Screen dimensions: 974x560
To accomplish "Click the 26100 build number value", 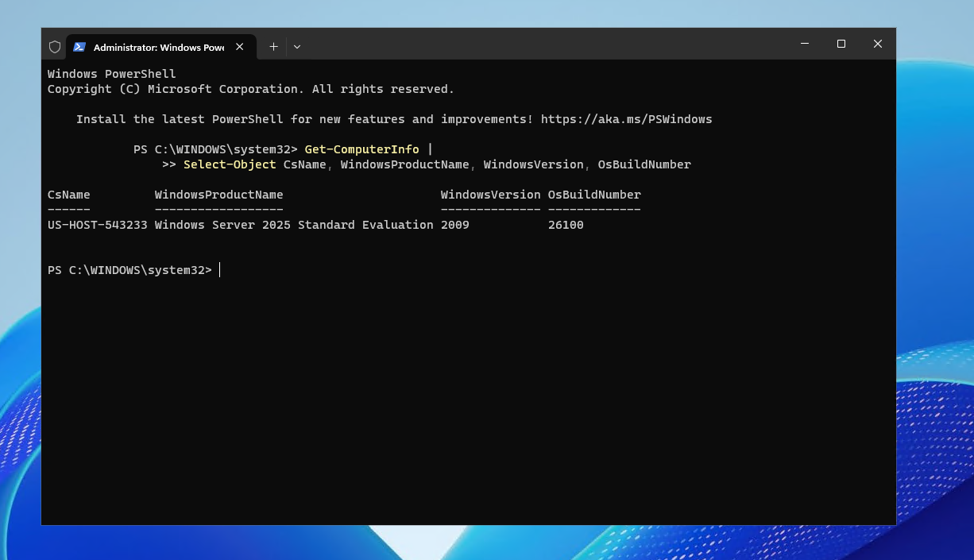I will point(566,225).
